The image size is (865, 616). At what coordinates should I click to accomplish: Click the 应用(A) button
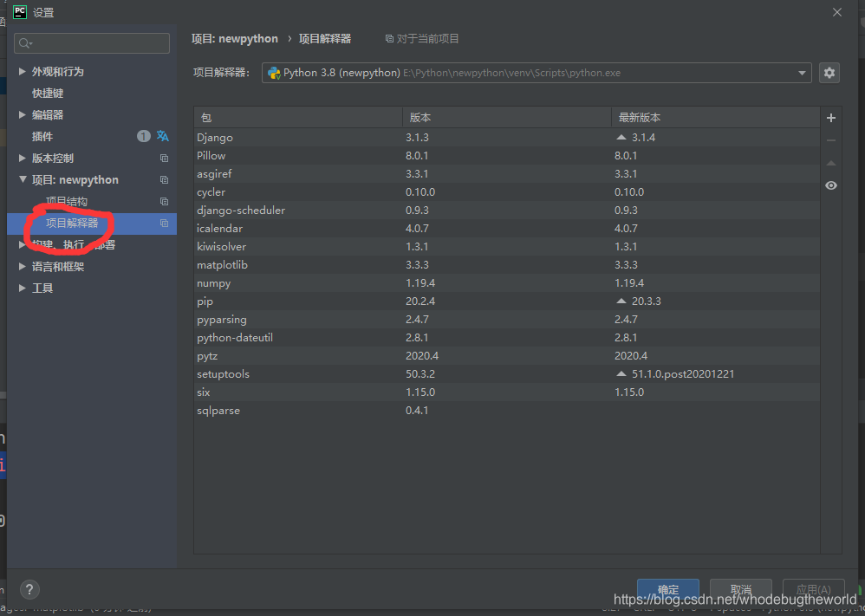pos(813,589)
